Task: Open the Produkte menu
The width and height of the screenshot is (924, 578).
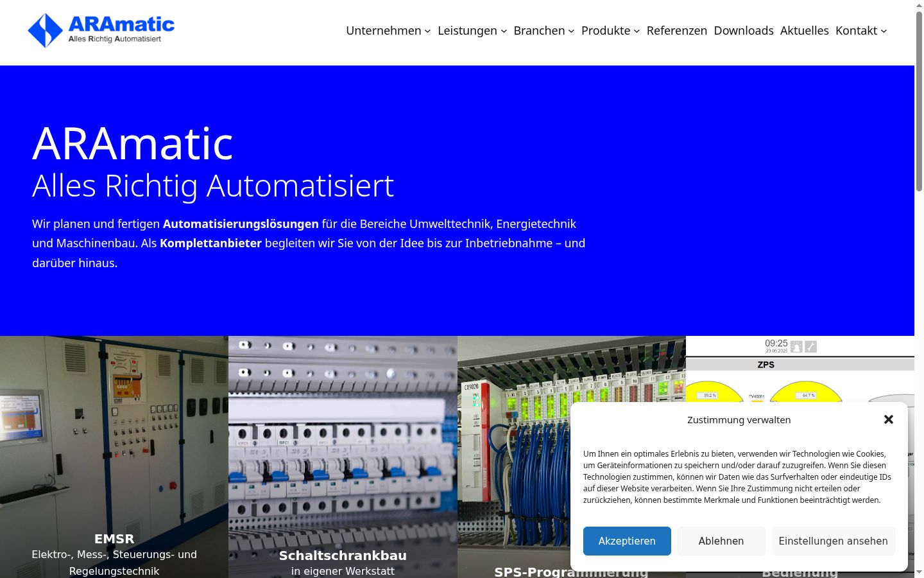Action: [606, 31]
